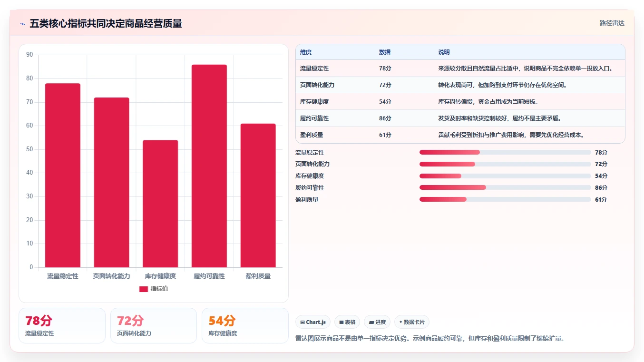Click description about 发货及时率和缺货控制

click(500, 118)
